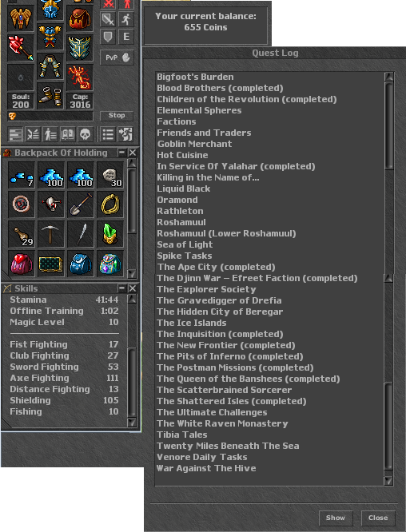Toggle the defensive shield fight mode
406x532 pixels.
coord(108,37)
